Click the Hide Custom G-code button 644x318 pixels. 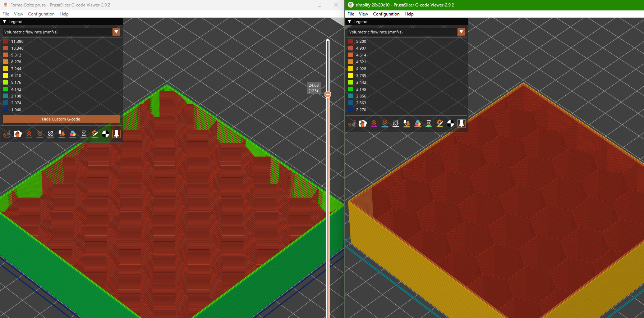click(61, 119)
